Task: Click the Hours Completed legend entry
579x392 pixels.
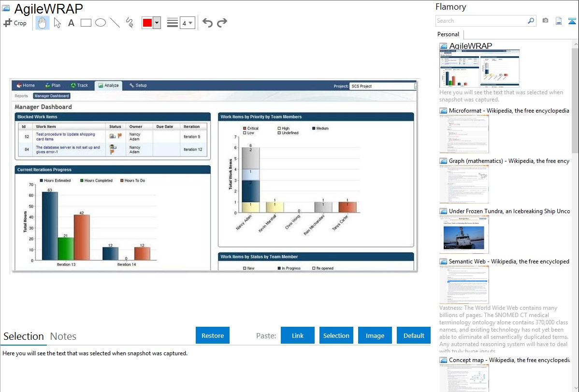Action: pos(96,181)
